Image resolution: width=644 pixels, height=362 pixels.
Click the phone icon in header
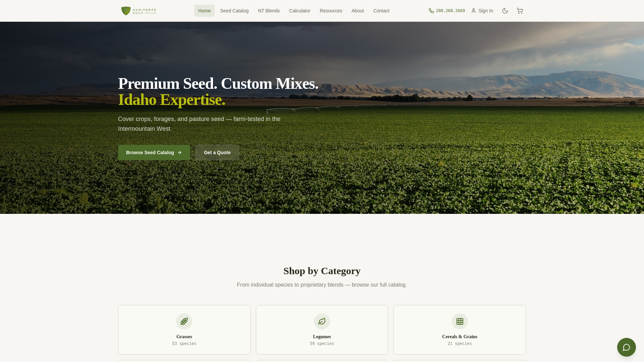point(431,11)
